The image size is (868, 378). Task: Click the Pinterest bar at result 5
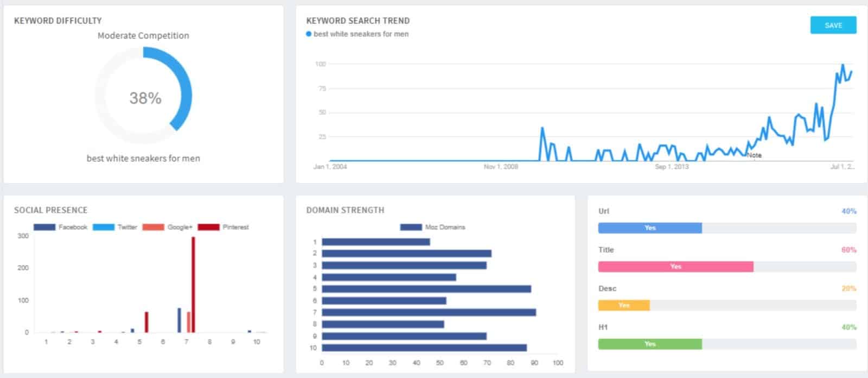coord(146,322)
